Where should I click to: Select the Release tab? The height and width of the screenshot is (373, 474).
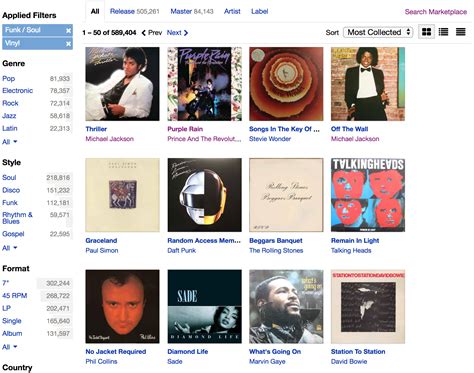tap(135, 11)
